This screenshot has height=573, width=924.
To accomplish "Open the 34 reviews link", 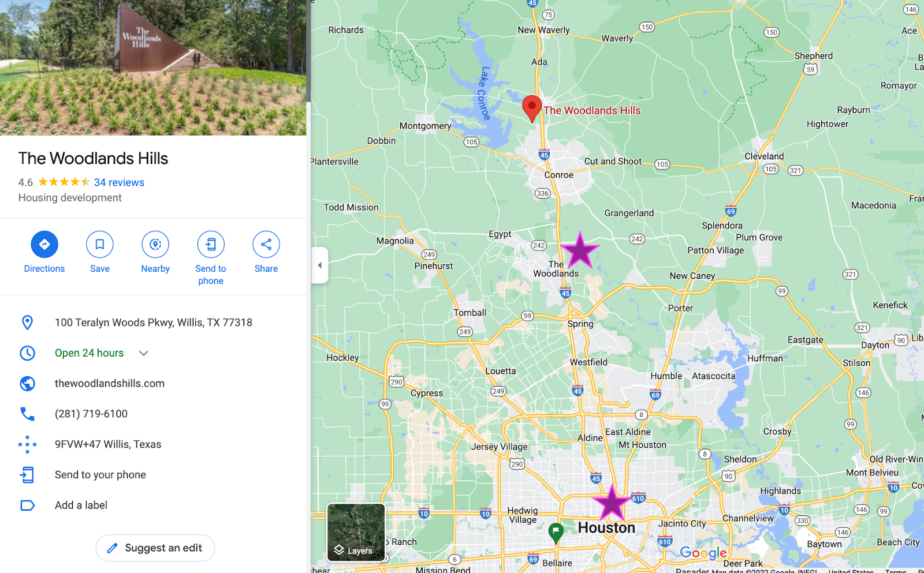I will pos(119,182).
